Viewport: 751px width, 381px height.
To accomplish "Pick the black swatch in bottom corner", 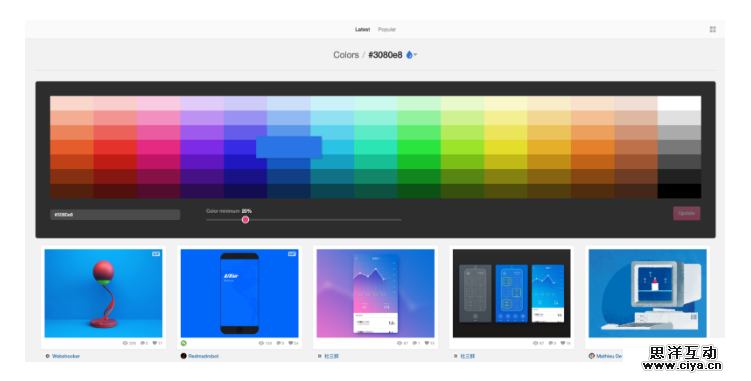I will (x=679, y=191).
